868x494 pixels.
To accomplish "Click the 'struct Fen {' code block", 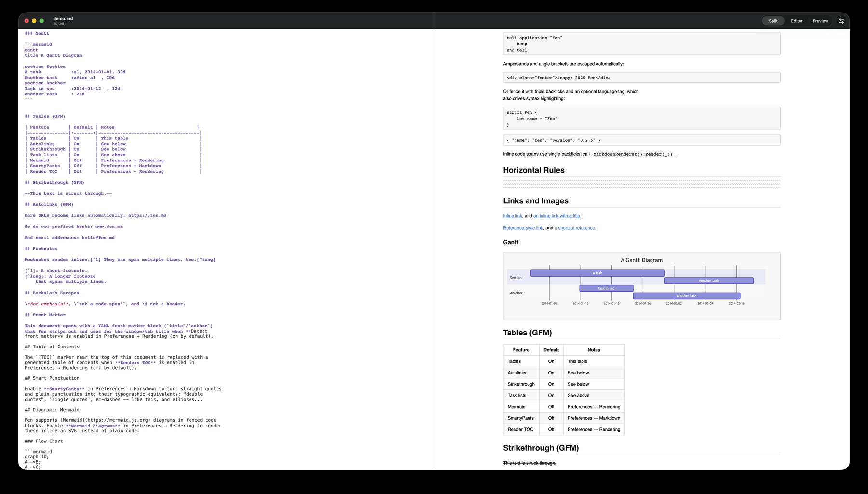I will click(x=641, y=119).
